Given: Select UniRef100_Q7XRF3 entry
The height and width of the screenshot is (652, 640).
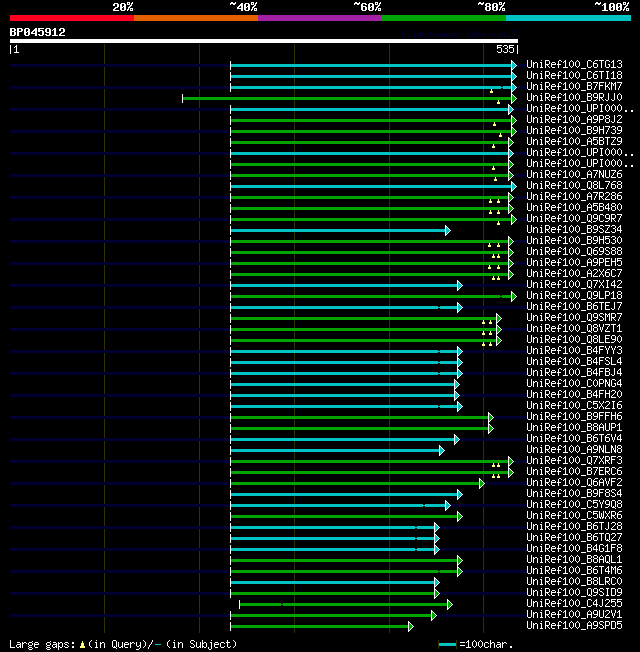Looking at the screenshot, I should point(574,460).
